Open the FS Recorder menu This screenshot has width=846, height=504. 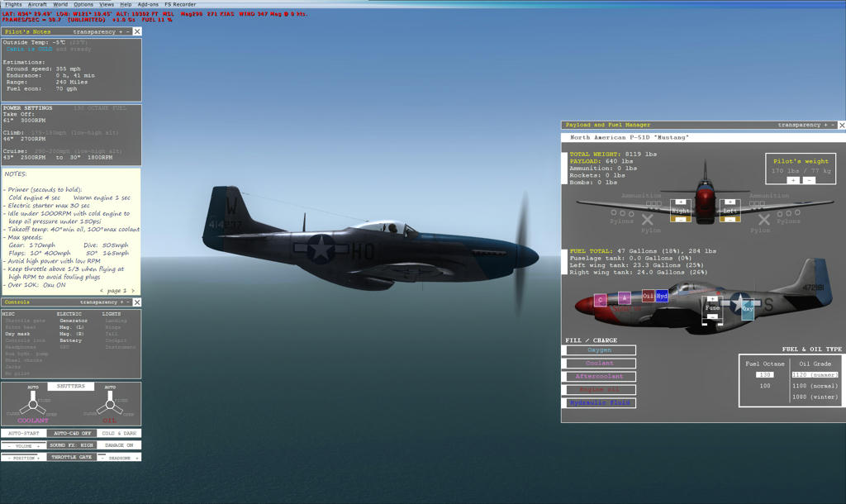point(180,4)
